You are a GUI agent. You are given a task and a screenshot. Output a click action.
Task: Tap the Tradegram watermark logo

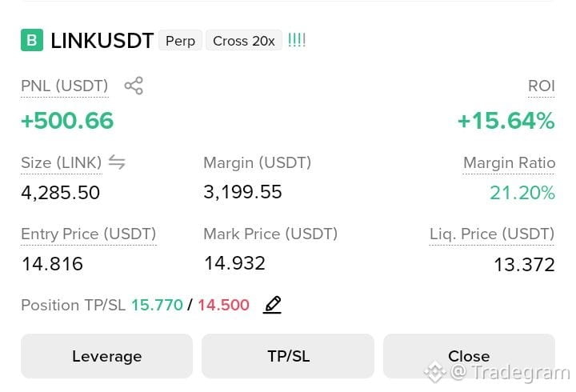(435, 372)
